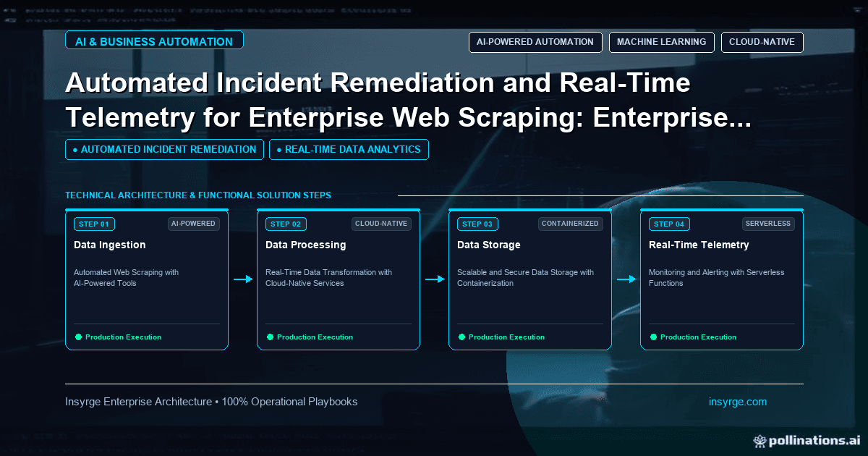The image size is (868, 456).
Task: Click the green status dot on Real-Time Telemetry card
Action: [654, 337]
